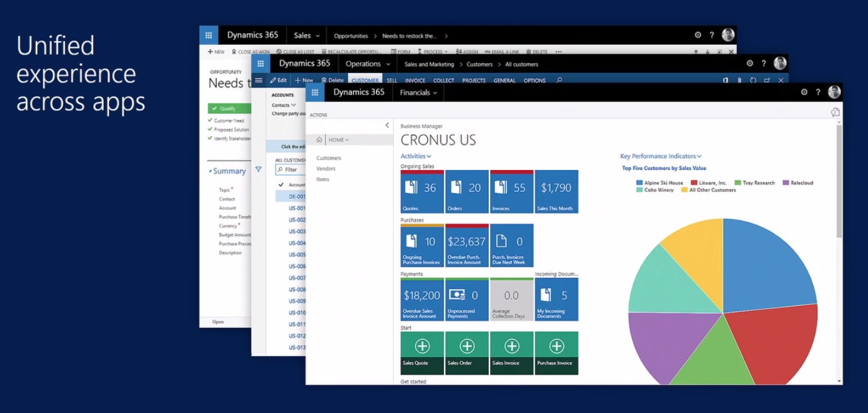The image size is (868, 413).
Task: Collapse Financials navigation pane arrow
Action: pos(387,125)
